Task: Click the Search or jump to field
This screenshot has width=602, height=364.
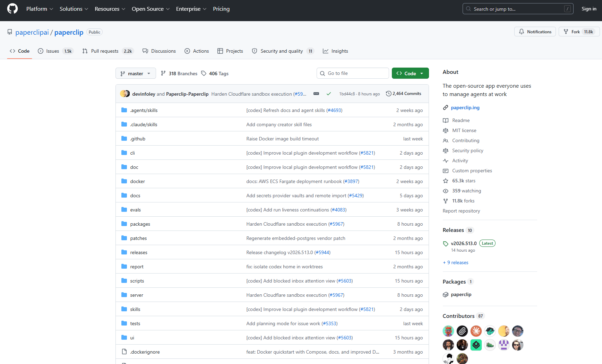Action: pos(518,9)
